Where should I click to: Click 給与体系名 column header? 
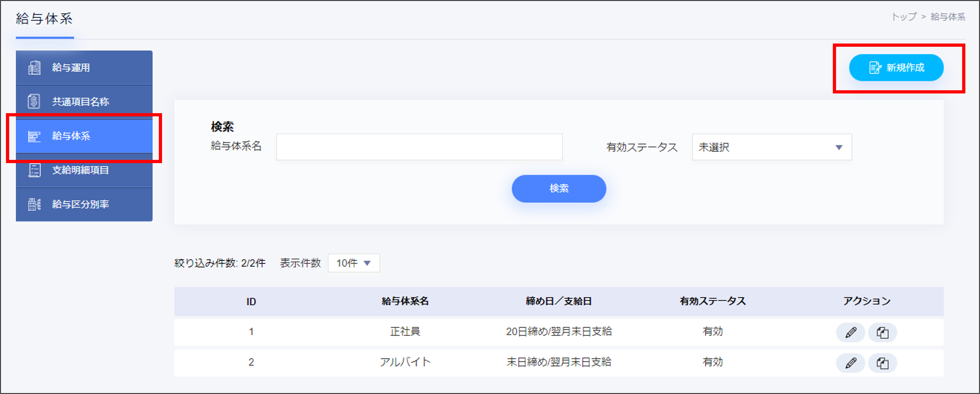click(405, 301)
